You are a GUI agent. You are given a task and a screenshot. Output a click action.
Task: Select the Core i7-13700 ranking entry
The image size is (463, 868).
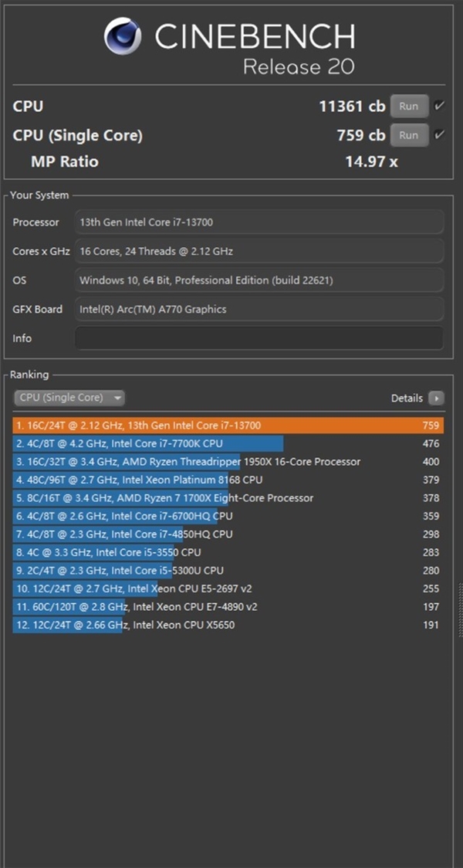click(x=228, y=426)
